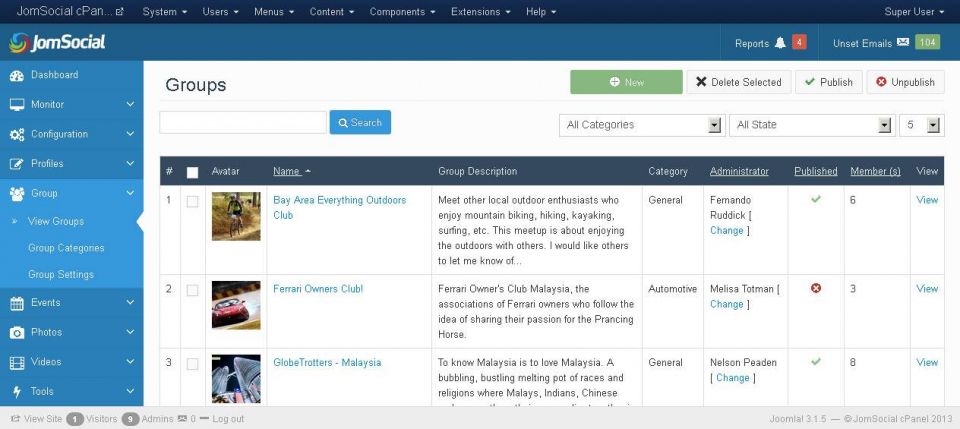Click the Photos camera icon
Image resolution: width=960 pixels, height=429 pixels.
click(17, 332)
